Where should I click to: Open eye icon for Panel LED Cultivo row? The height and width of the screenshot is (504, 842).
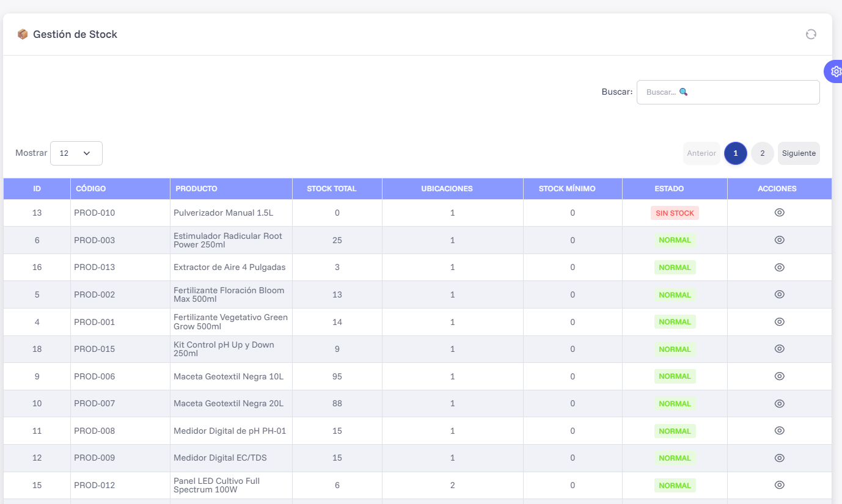779,485
